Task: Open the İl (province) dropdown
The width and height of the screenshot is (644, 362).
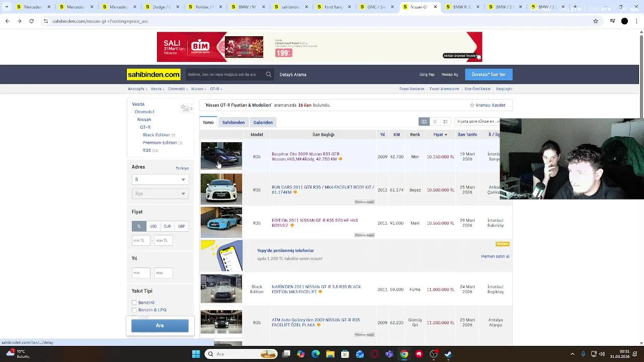Action: 160,179
